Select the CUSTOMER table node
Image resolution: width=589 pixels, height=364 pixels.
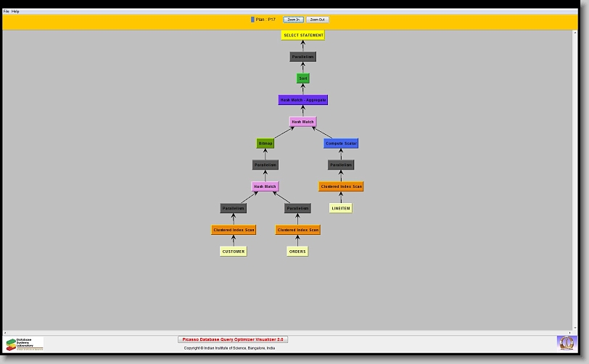click(x=233, y=252)
